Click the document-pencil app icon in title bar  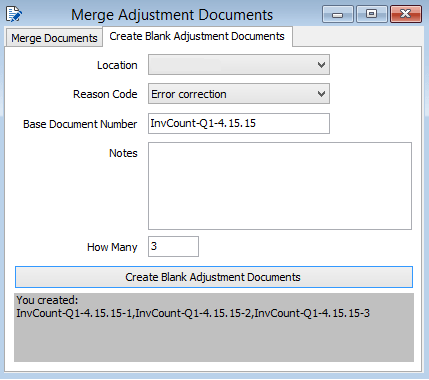(14, 14)
